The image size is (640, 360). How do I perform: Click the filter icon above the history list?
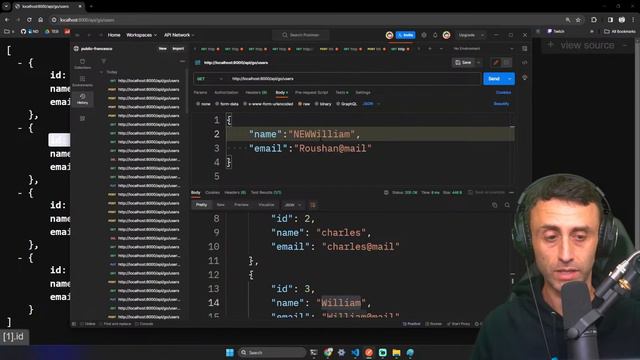104,61
